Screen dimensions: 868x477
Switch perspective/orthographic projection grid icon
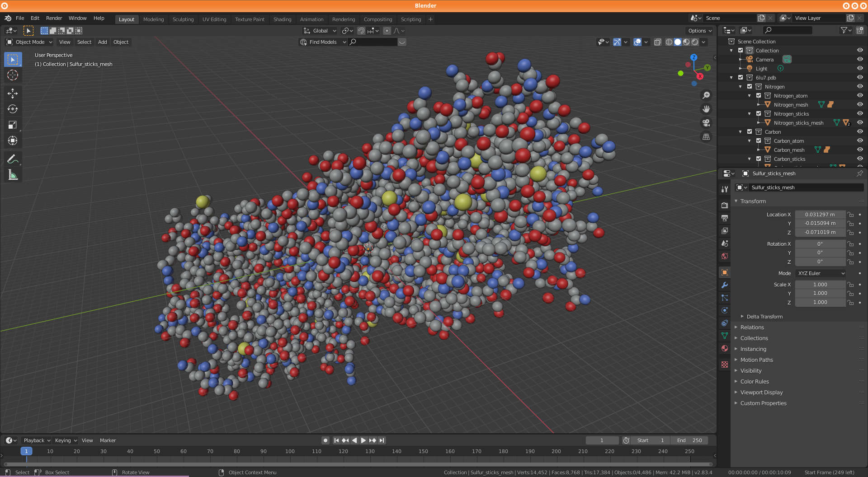(706, 136)
